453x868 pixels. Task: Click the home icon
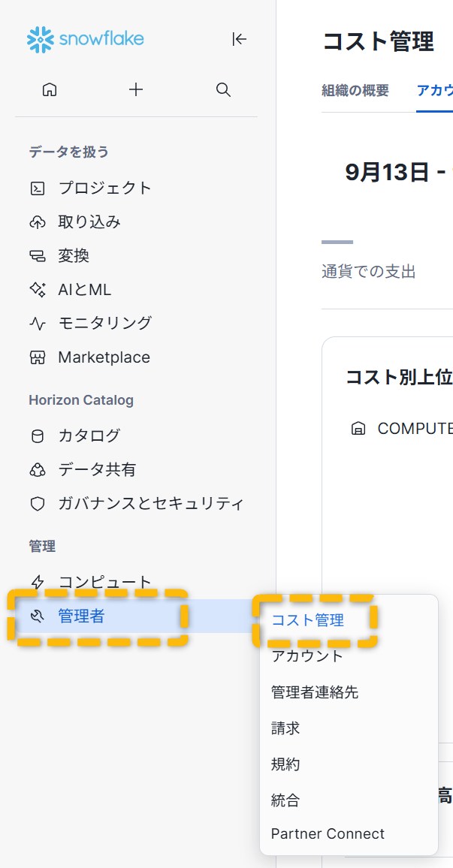click(50, 90)
